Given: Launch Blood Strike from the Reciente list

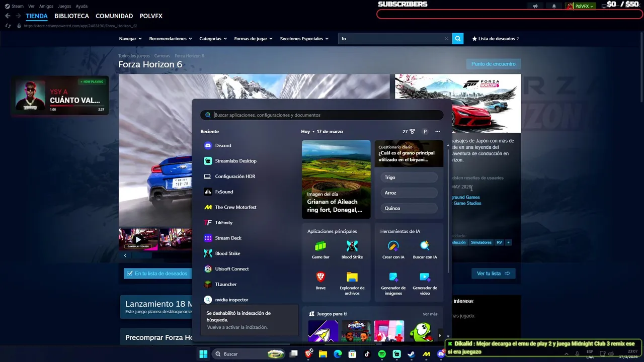Looking at the screenshot, I should 222,253.
